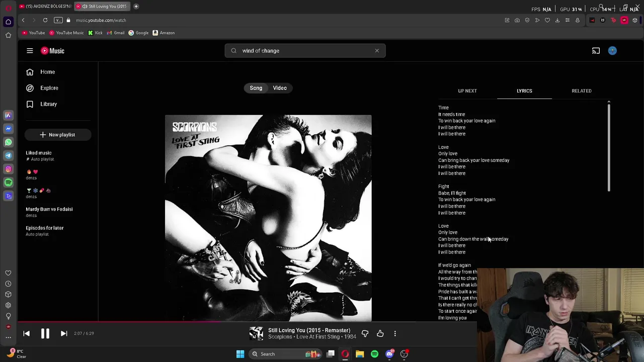Go back in browser
This screenshot has width=644, height=362.
(x=23, y=20)
